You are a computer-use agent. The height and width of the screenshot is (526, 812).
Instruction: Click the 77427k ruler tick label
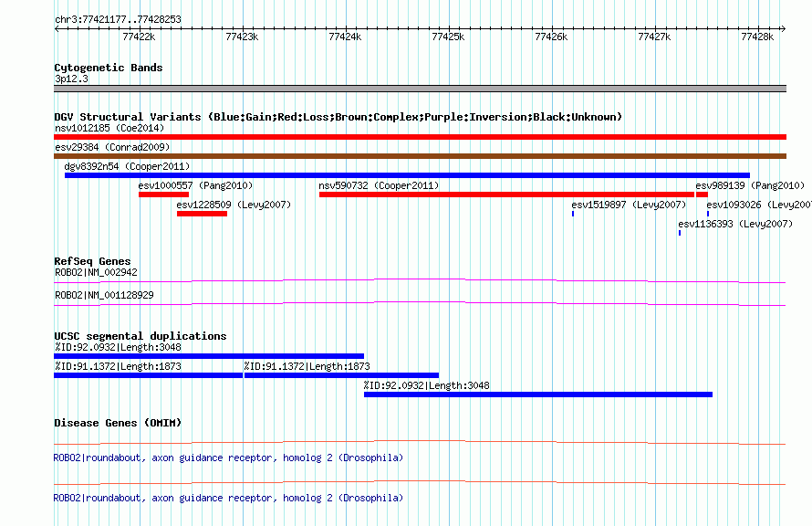click(x=654, y=37)
